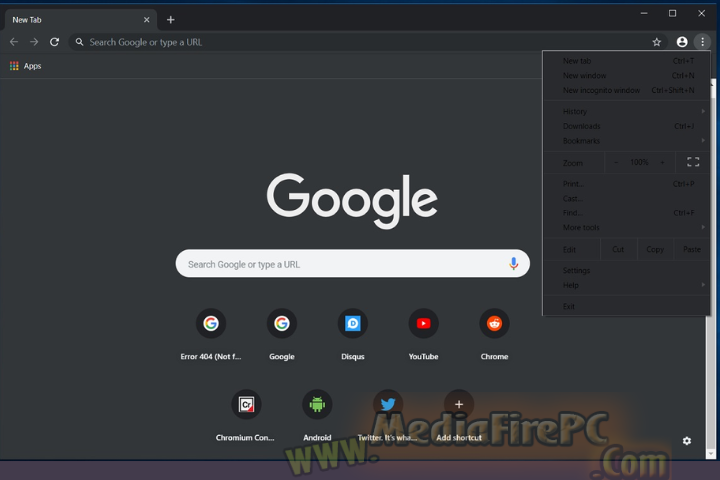Open the Chromium Con... shortcut tile
720x480 pixels.
point(246,415)
